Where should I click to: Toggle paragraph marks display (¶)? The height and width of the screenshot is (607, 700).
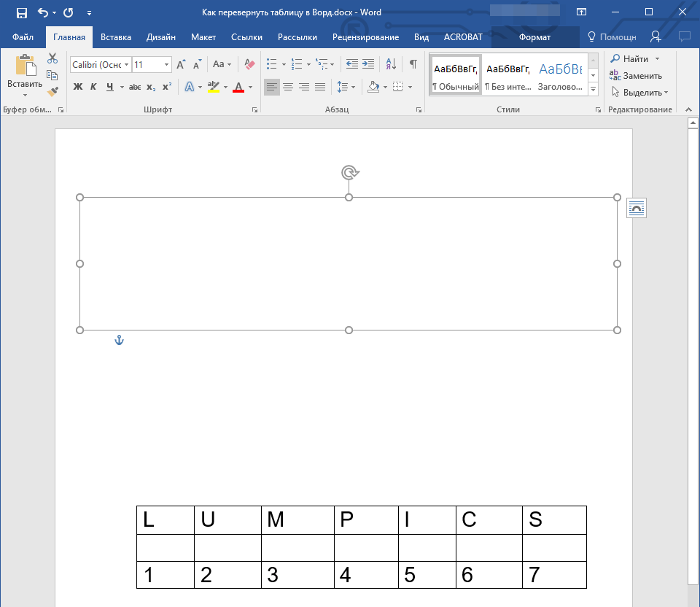point(413,64)
